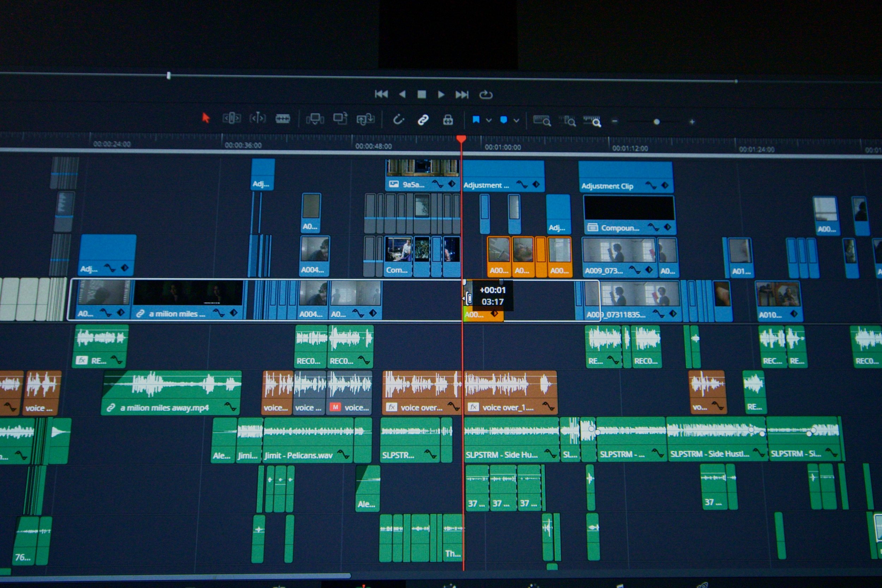Jump to first frame button
882x588 pixels.
coord(381,94)
